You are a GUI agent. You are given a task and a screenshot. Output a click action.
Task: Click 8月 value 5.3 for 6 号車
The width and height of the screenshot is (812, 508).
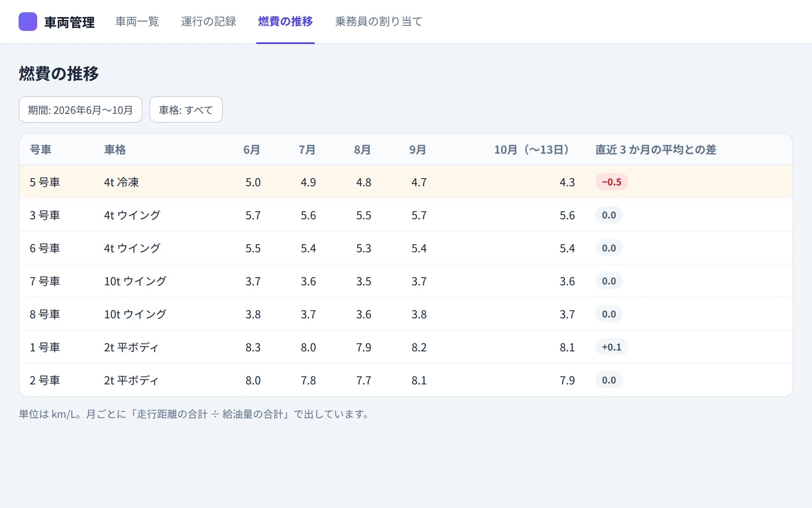(363, 248)
